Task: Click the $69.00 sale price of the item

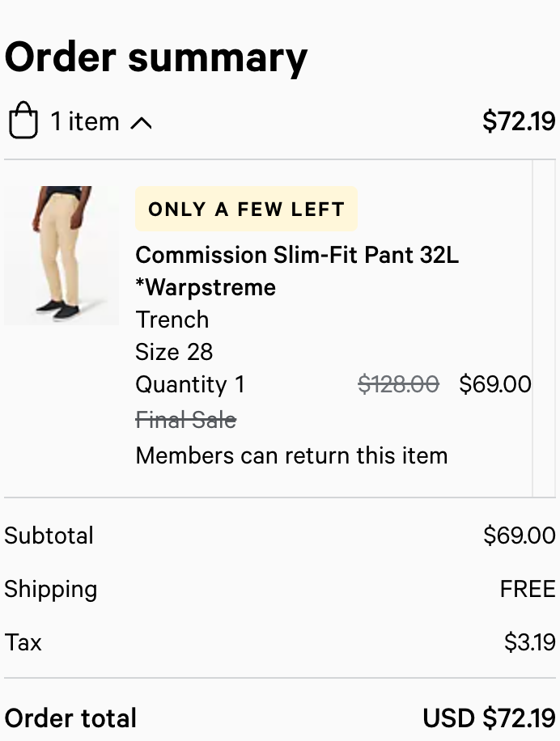Action: (x=495, y=384)
